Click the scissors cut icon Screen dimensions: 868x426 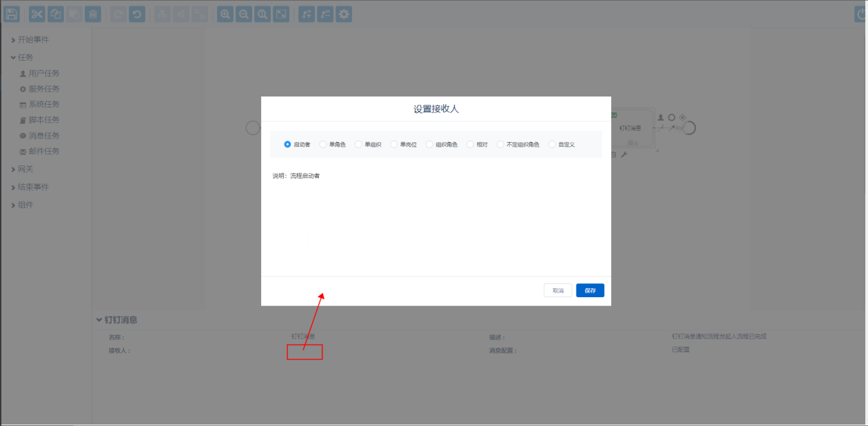[37, 14]
